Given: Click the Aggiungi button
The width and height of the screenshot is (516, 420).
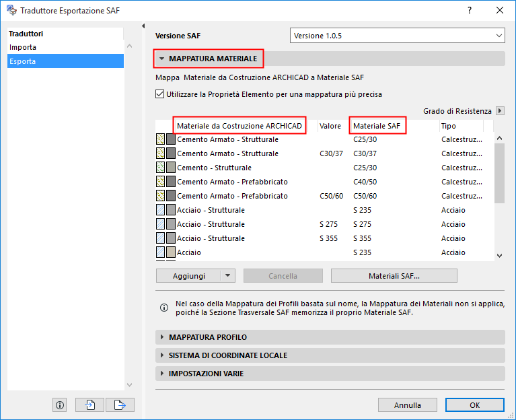Looking at the screenshot, I should 188,275.
